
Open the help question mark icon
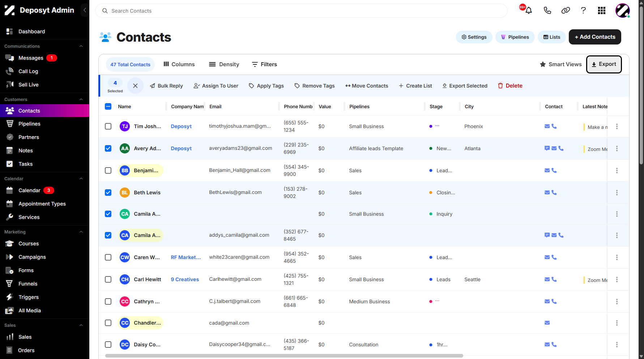[x=583, y=10]
